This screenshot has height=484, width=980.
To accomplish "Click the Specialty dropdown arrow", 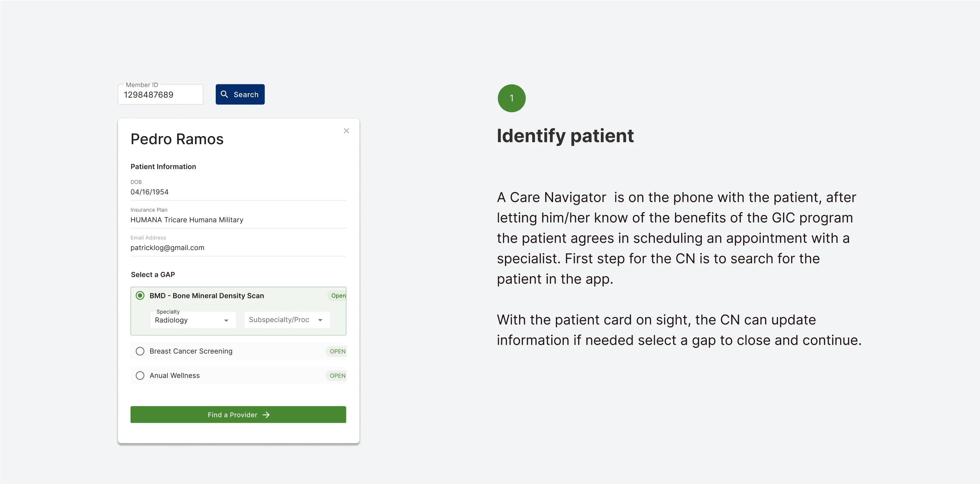I will click(226, 320).
